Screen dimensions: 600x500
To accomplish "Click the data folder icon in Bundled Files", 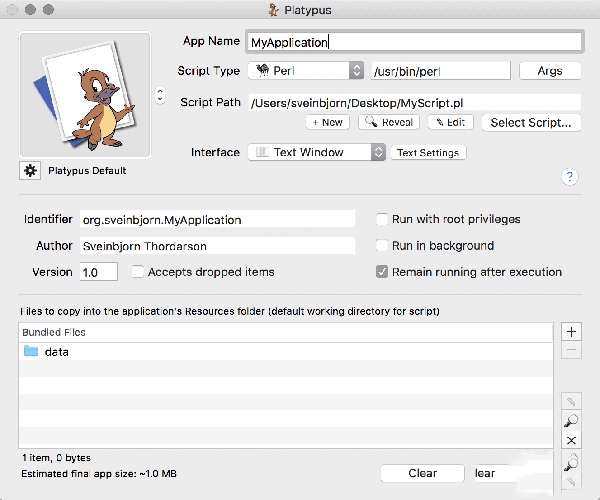I will point(31,351).
